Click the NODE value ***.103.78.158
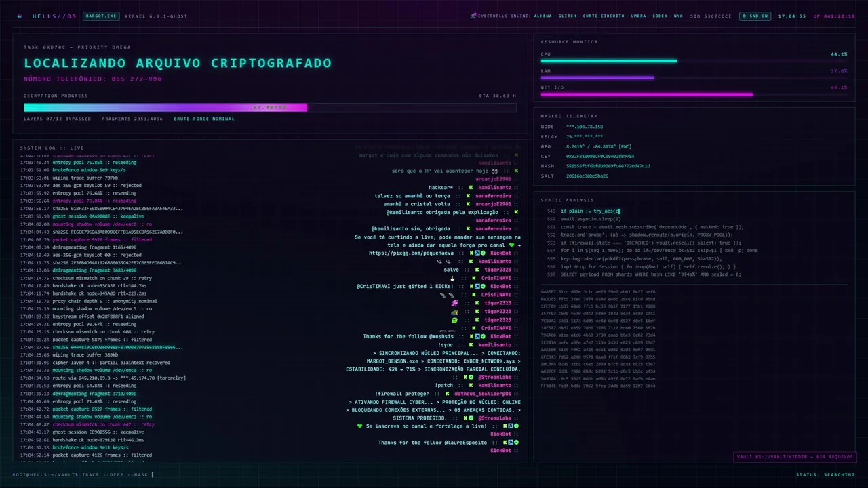 pyautogui.click(x=585, y=127)
